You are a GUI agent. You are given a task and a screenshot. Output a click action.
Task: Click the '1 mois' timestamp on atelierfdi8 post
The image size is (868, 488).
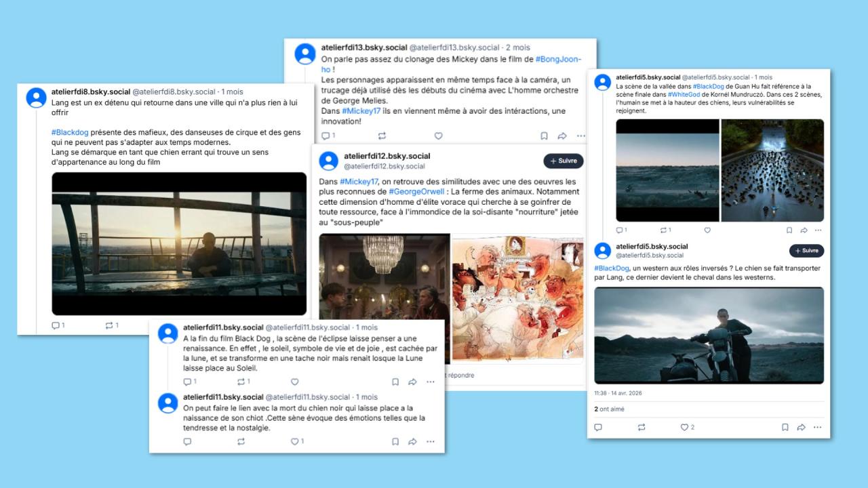[x=232, y=91]
